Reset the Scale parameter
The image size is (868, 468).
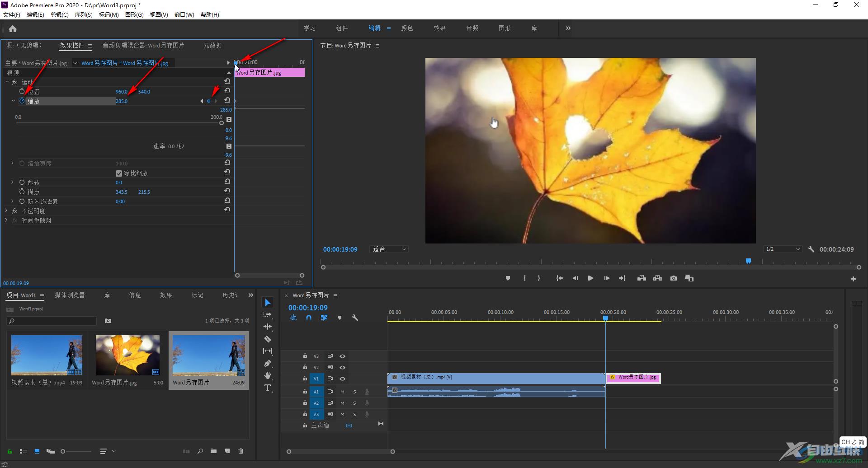coord(227,100)
